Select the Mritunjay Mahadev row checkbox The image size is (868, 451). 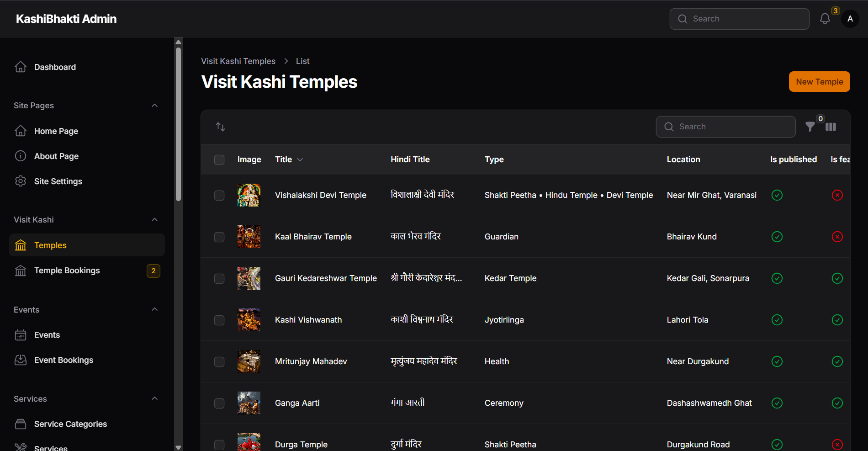coord(219,361)
